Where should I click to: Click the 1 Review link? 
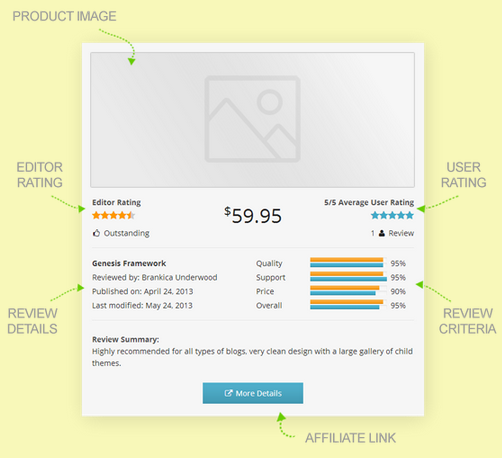coord(392,233)
